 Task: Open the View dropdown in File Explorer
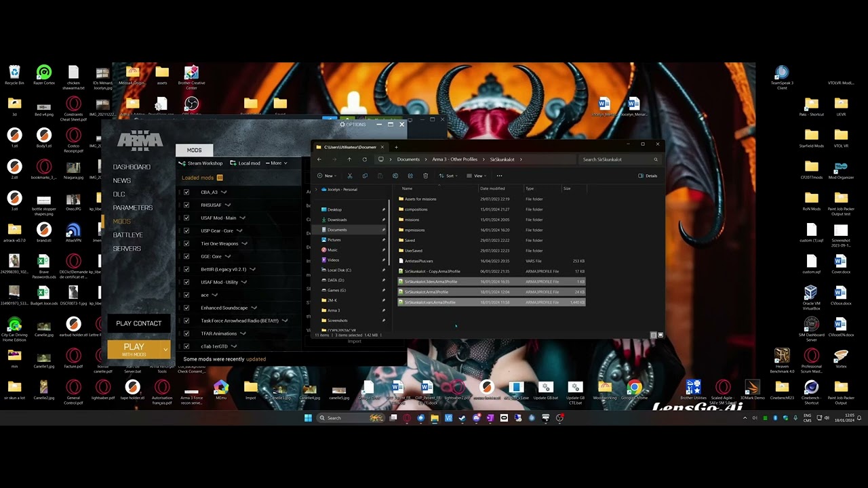point(477,176)
